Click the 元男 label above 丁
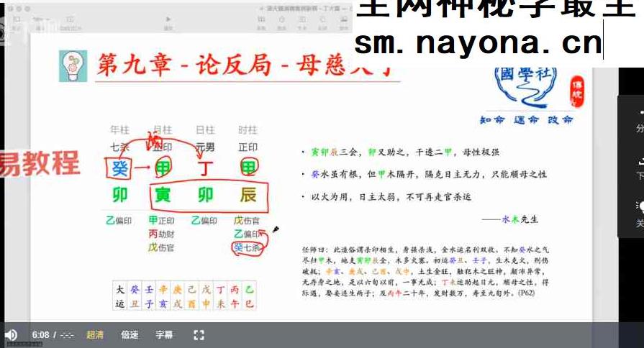 205,147
